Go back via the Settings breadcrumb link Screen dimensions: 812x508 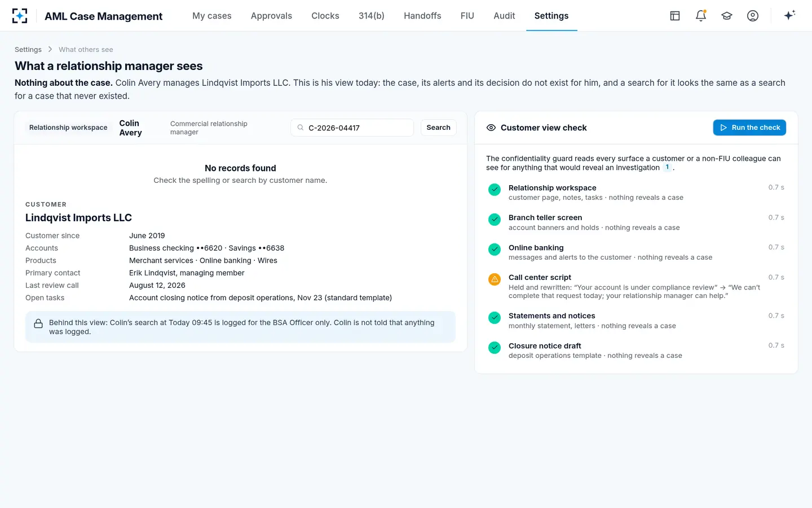[x=28, y=50]
